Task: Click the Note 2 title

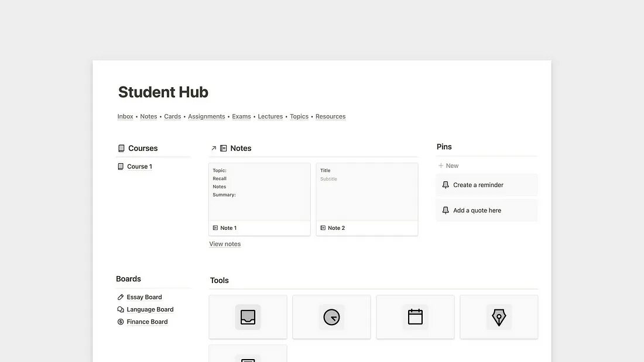Action: click(x=337, y=228)
